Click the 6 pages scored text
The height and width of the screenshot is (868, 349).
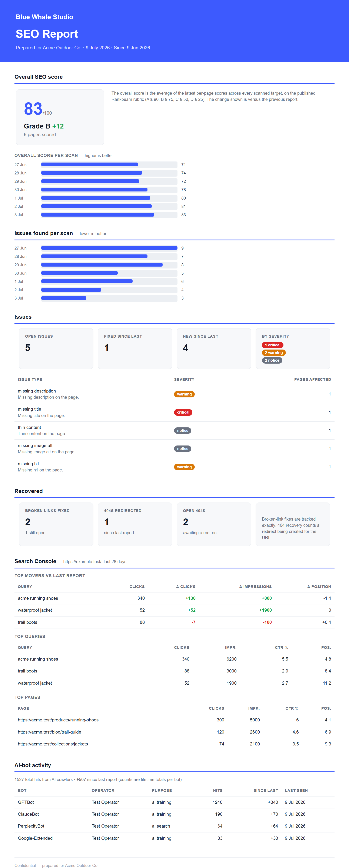[x=40, y=134]
